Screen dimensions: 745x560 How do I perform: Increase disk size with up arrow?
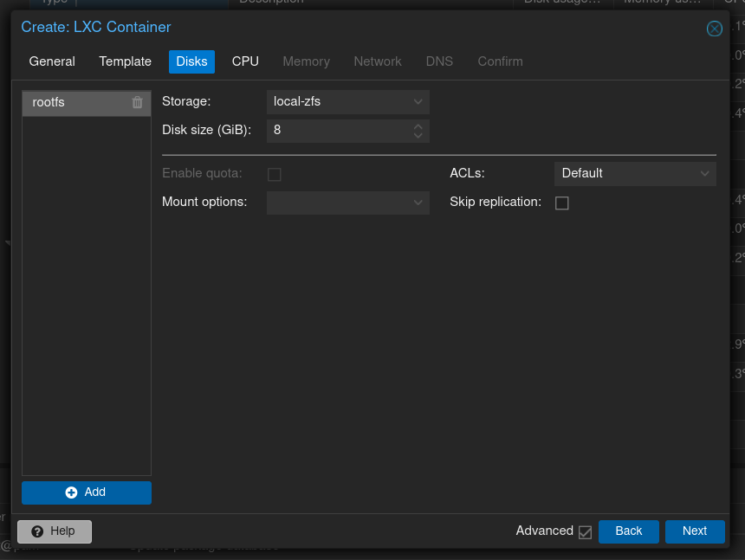point(418,126)
